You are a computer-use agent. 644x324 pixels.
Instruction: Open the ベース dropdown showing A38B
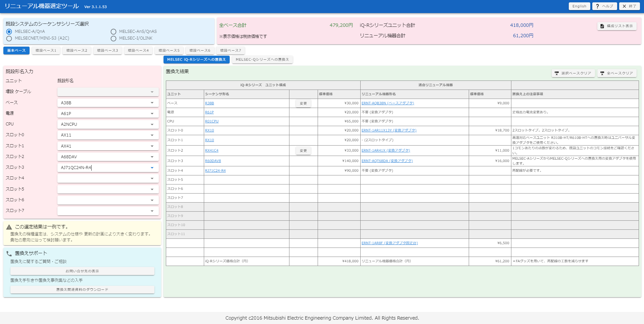[108, 103]
